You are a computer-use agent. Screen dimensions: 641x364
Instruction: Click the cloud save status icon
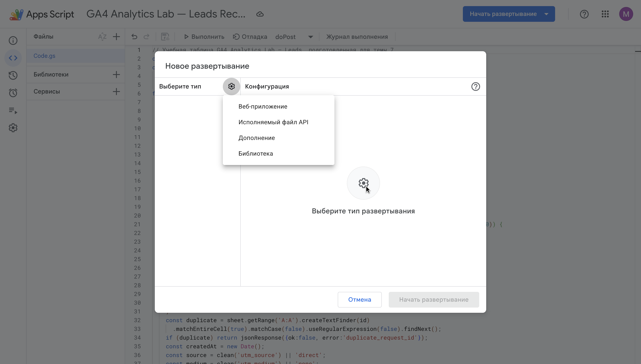260,14
